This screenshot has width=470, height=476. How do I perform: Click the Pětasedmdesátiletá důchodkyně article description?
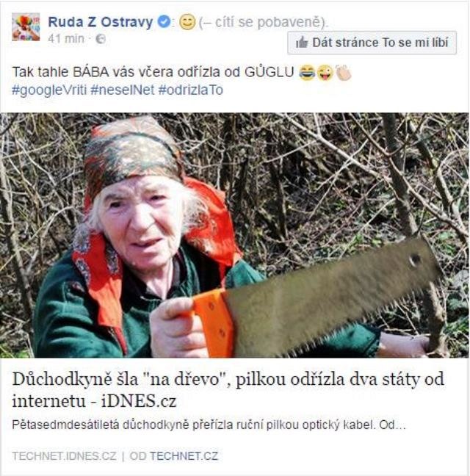pyautogui.click(x=209, y=425)
